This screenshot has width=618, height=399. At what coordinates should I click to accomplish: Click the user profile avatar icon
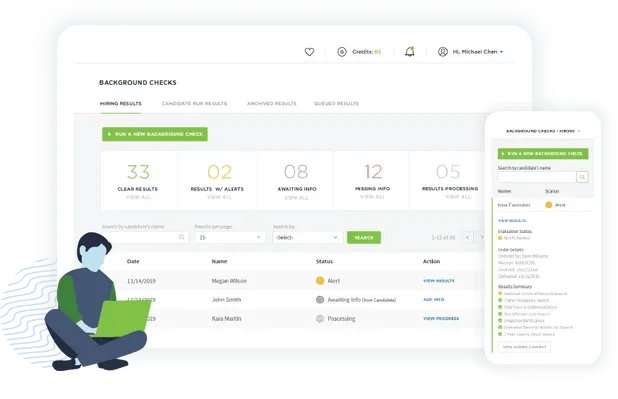point(443,52)
